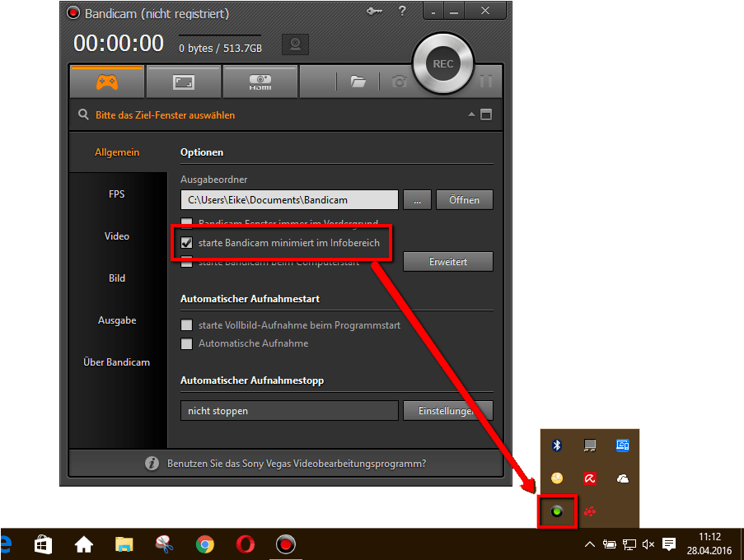Click the yellow round tray icon
The height and width of the screenshot is (560, 744).
click(557, 478)
